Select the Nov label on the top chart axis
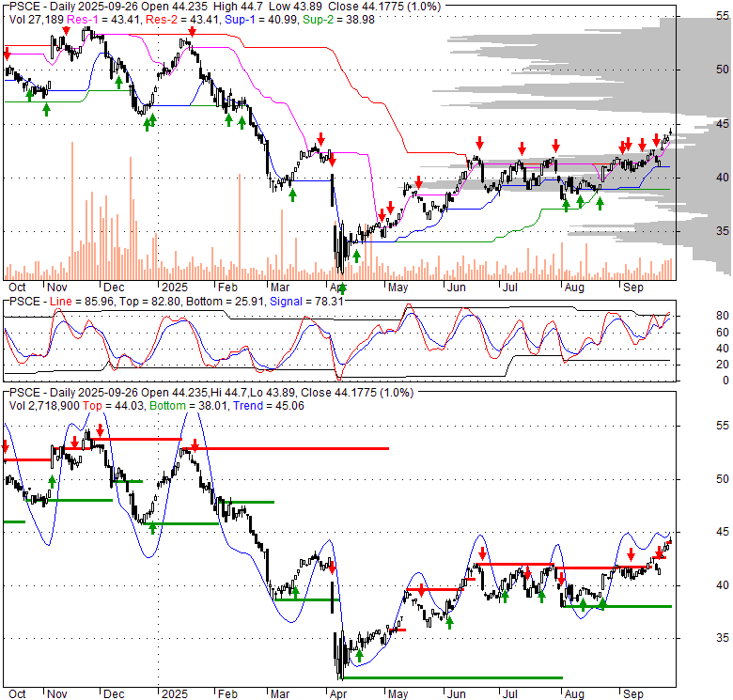The width and height of the screenshot is (733, 700). coord(57,288)
